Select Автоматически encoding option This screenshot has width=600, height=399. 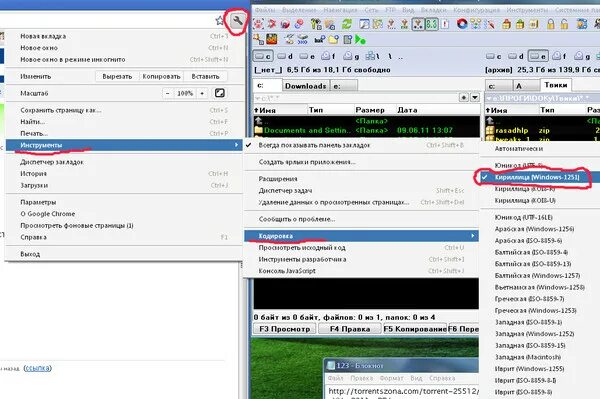point(540,148)
